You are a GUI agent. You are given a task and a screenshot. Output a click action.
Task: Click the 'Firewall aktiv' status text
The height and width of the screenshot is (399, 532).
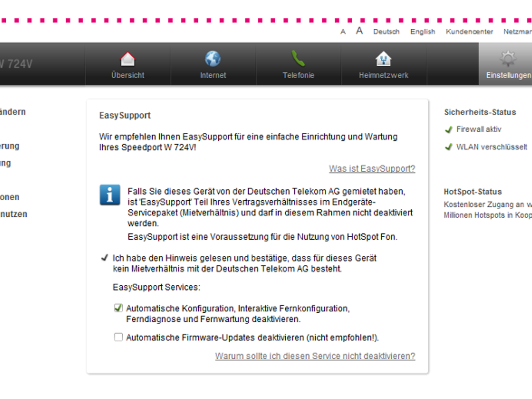[479, 129]
